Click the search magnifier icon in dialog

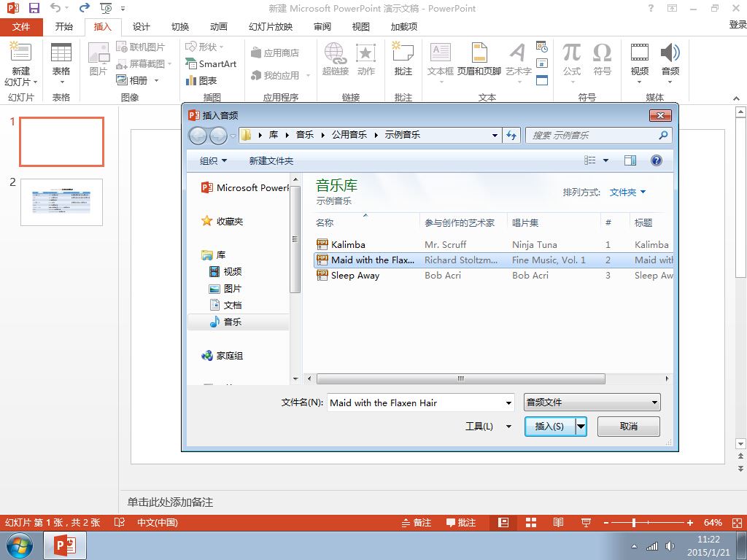[x=662, y=135]
